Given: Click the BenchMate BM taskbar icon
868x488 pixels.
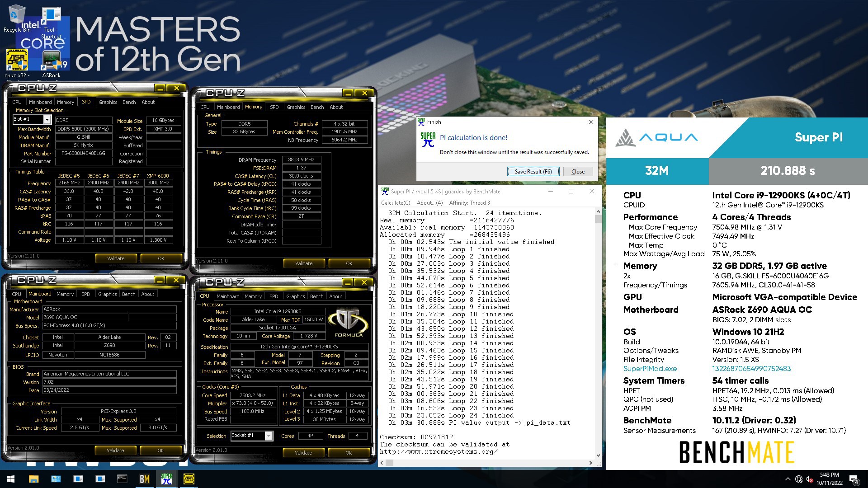Looking at the screenshot, I should 144,479.
